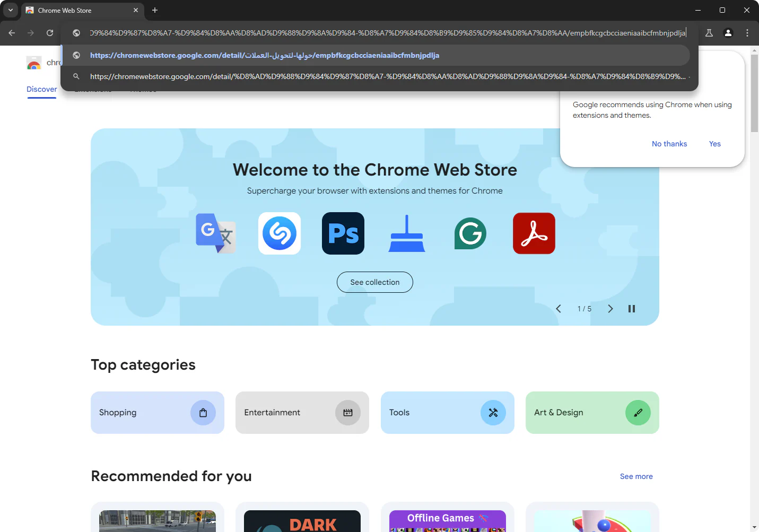Viewport: 759px width, 532px height.
Task: Select the Discover tab
Action: click(42, 89)
